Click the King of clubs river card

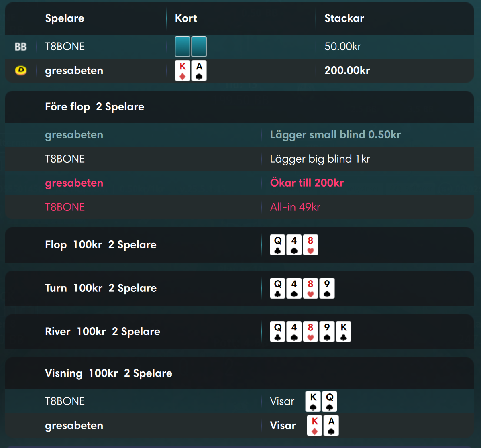point(344,332)
